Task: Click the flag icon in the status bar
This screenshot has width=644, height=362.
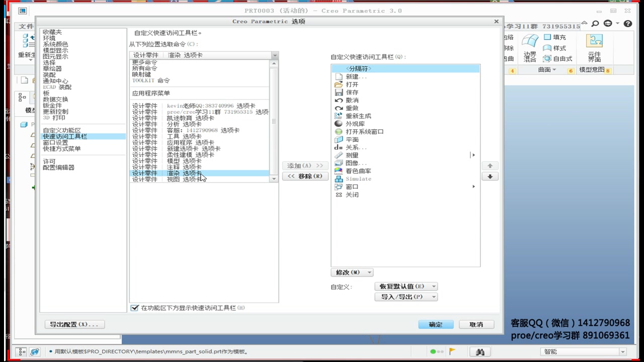Action: tap(452, 351)
